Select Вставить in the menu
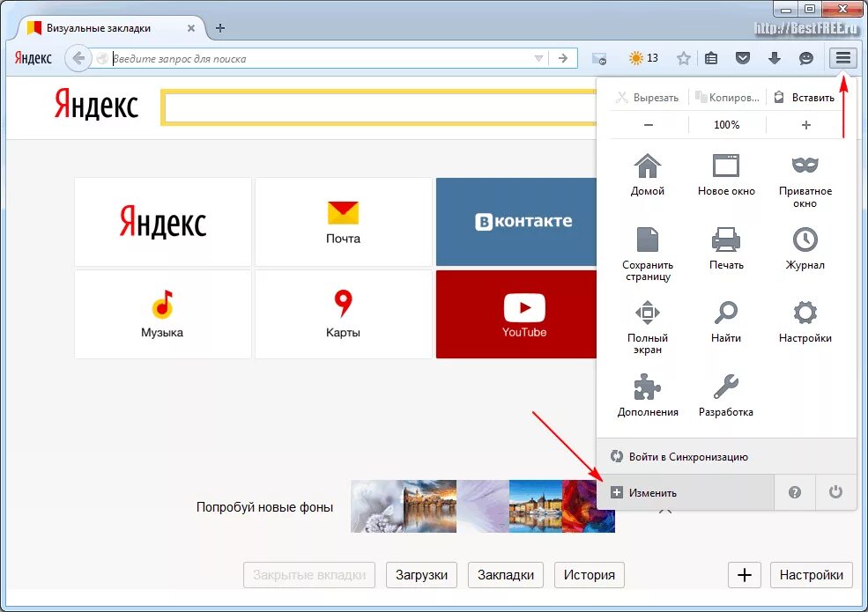This screenshot has height=612, width=868. point(805,98)
